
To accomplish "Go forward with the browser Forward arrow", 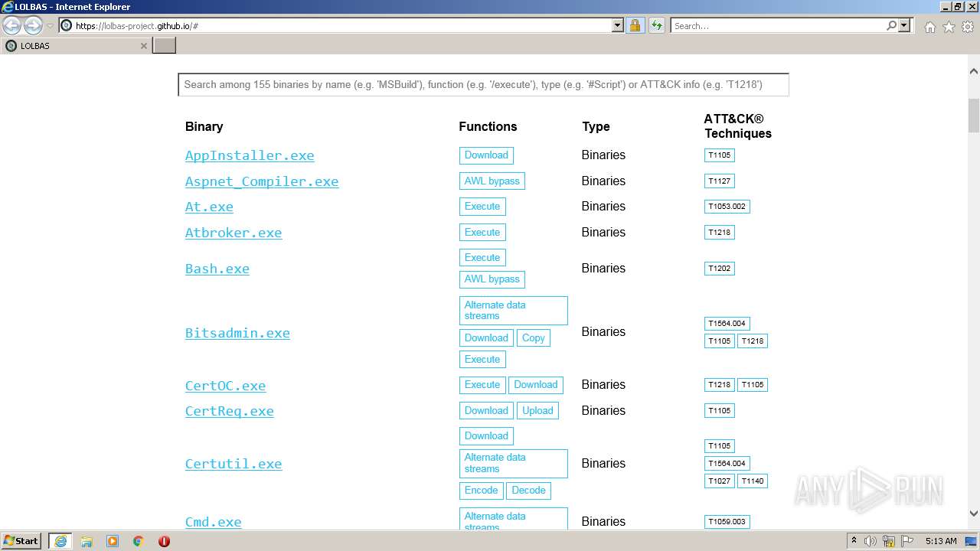I will pyautogui.click(x=33, y=26).
